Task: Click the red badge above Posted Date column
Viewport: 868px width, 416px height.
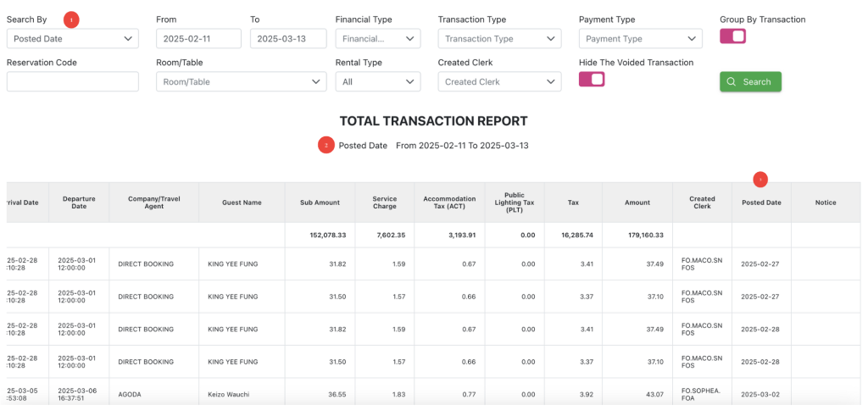Action: tap(760, 179)
